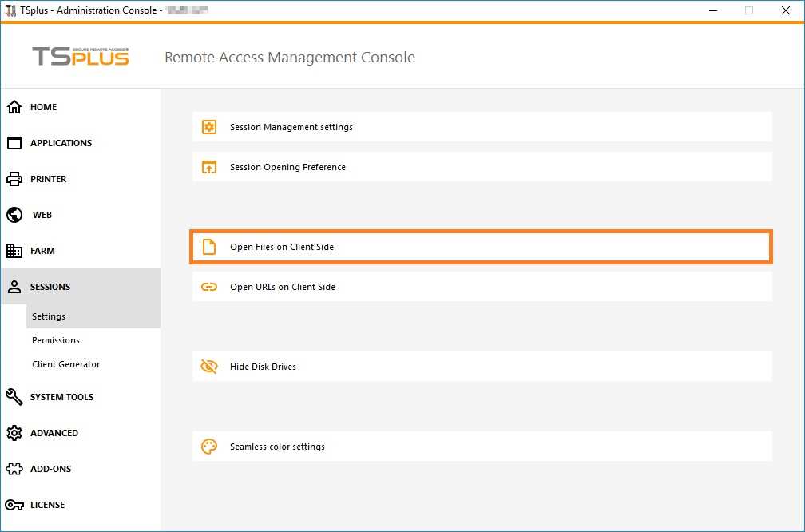Click the License key icon
This screenshot has width=805, height=532.
pyautogui.click(x=14, y=505)
